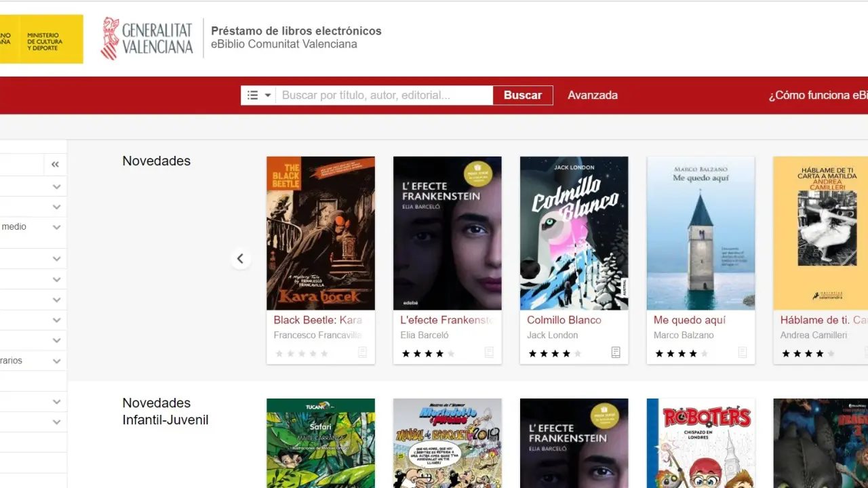Collapse the sidebar with double-chevron icon
868x488 pixels.
click(55, 165)
